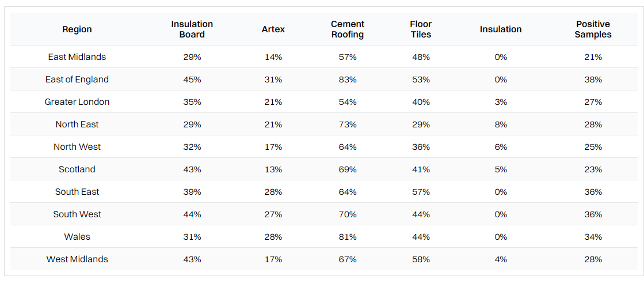
Task: Click the Insulation Board column header
Action: [x=192, y=29]
